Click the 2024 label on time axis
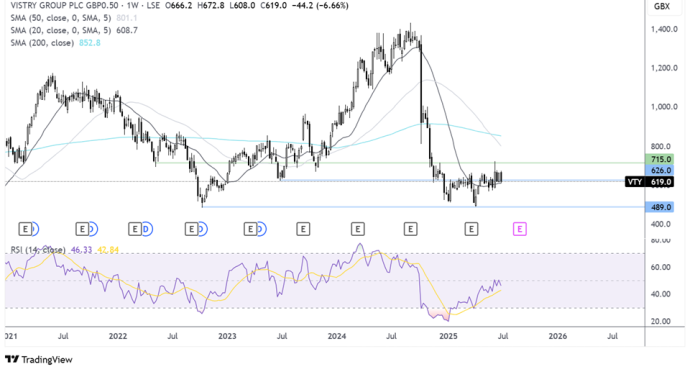Screen dimensions: 700x372 coord(337,336)
